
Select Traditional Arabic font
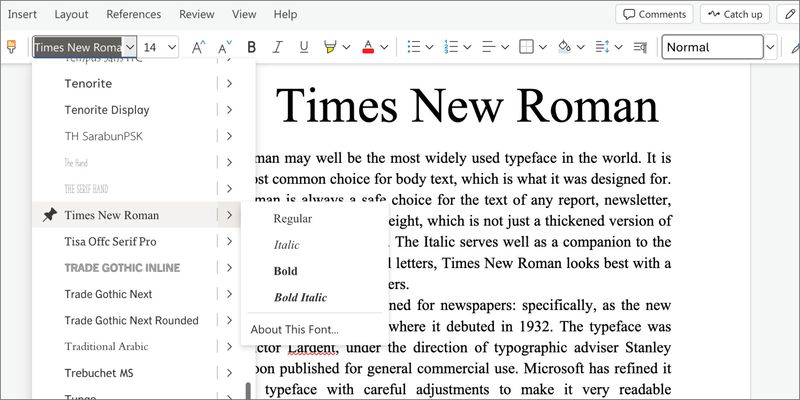(106, 346)
